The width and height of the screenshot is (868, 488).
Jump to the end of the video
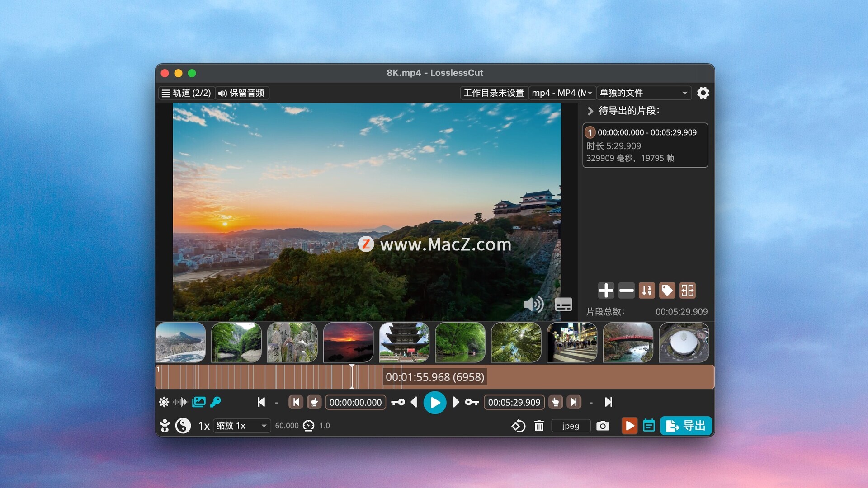(x=609, y=402)
